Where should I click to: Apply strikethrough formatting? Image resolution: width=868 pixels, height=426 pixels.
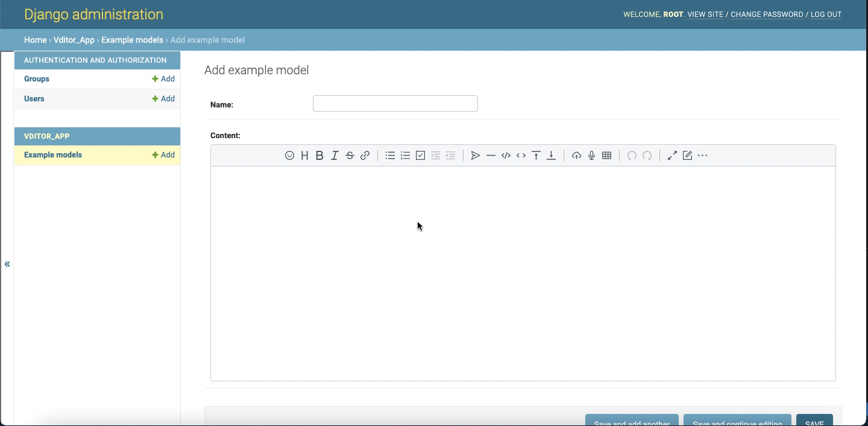pyautogui.click(x=350, y=155)
